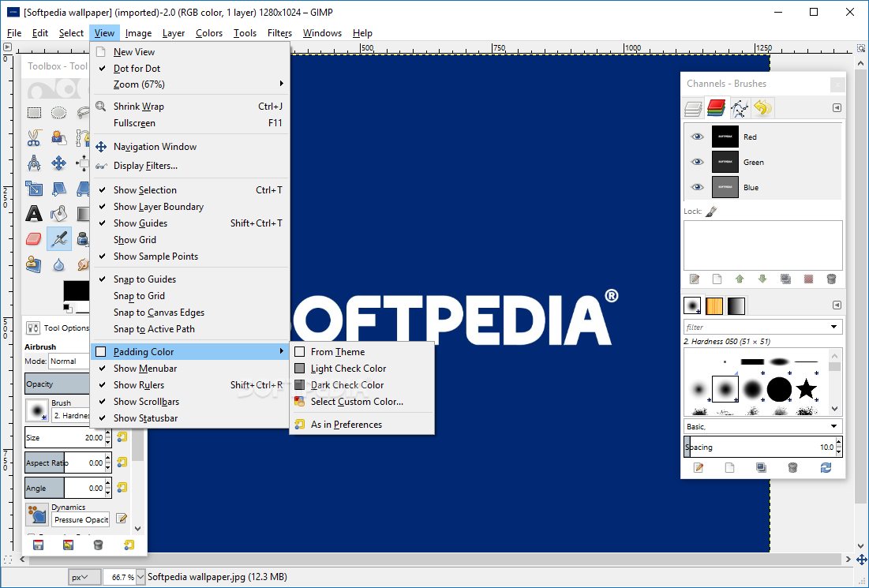Screen dimensions: 869x588
Task: Select the Airbrush tool
Action: point(58,239)
